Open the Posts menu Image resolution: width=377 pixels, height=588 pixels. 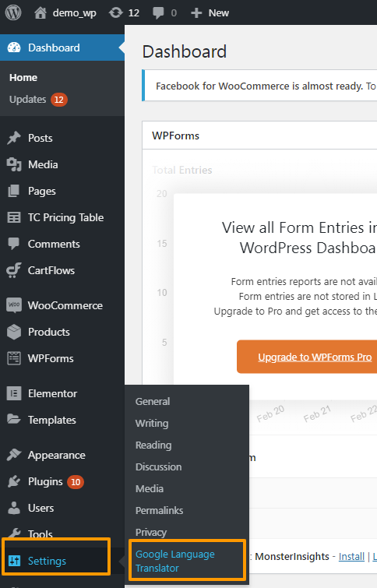click(41, 138)
